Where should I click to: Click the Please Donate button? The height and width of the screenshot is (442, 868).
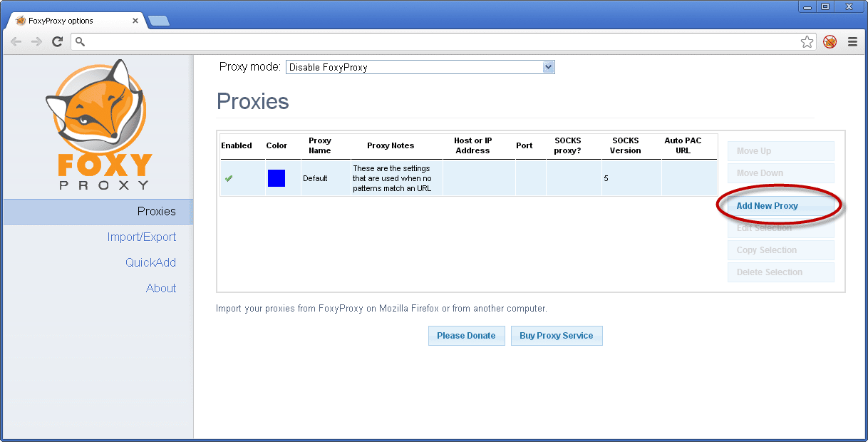pyautogui.click(x=466, y=336)
